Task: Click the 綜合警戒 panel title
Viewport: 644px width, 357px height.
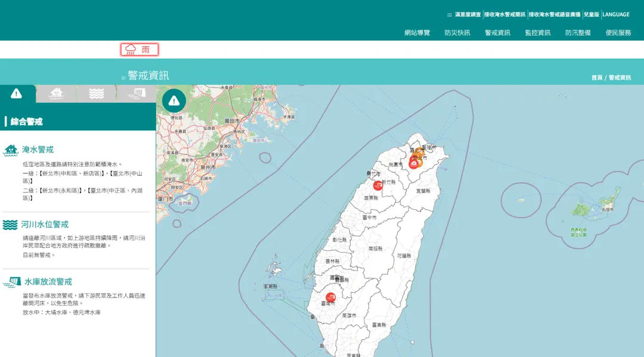Action: 26,122
